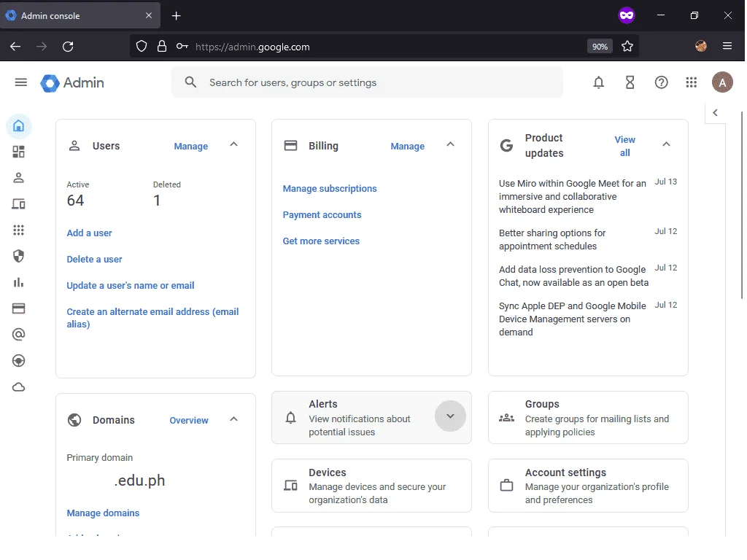The image size is (747, 560).
Task: Open the notifications bell in the header
Action: point(598,82)
